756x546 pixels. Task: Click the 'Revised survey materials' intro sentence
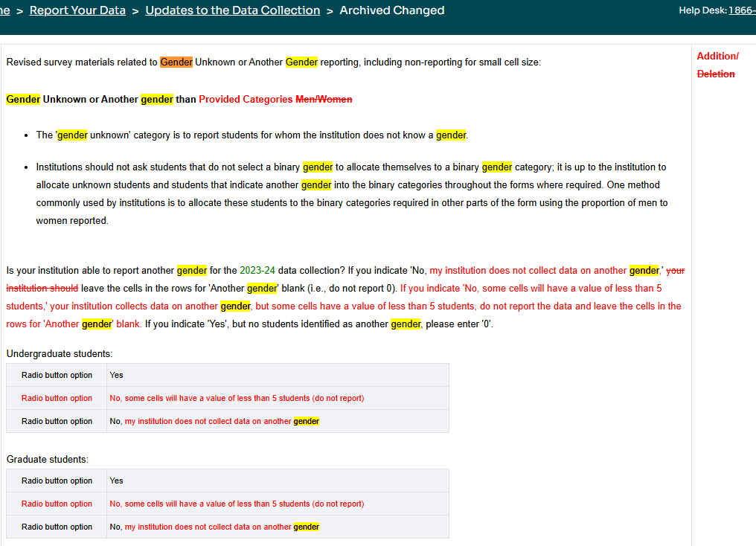(x=273, y=62)
